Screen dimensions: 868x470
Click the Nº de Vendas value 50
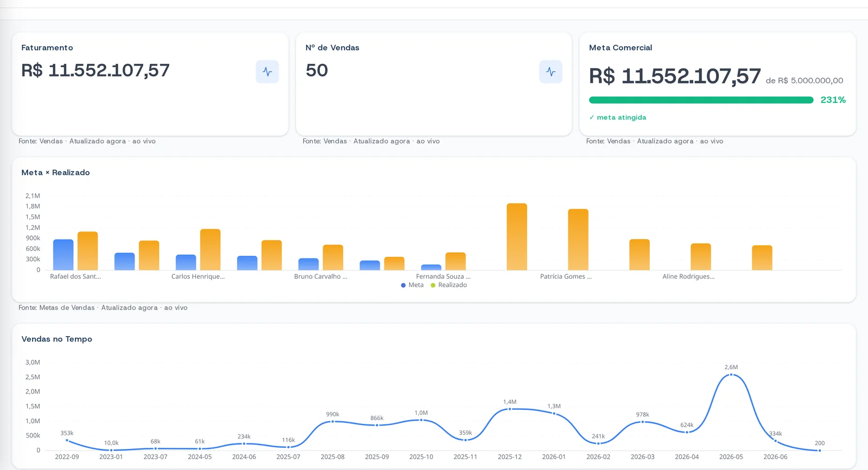[317, 70]
